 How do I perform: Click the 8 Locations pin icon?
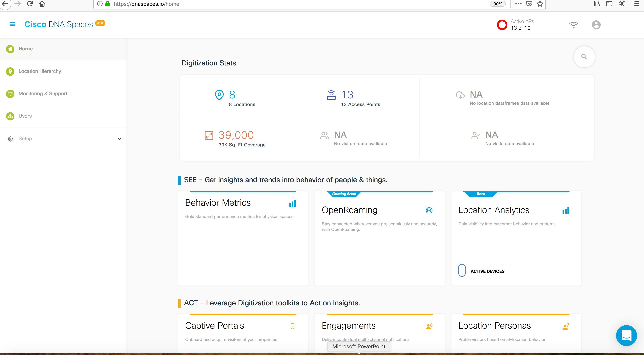click(x=219, y=95)
